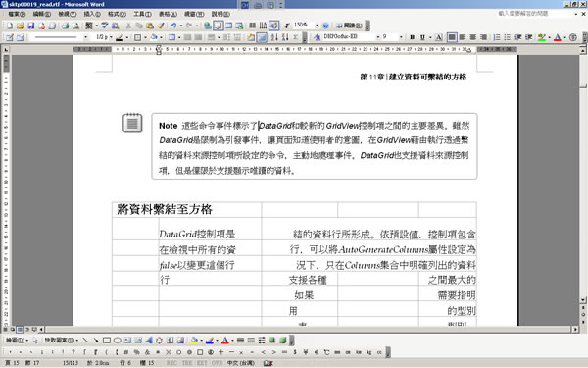Print the document using the printer icon

coord(65,26)
